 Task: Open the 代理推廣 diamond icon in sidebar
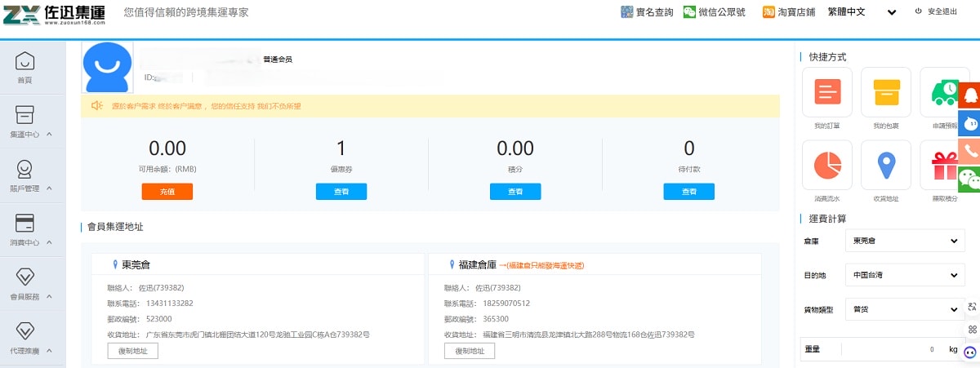pos(25,330)
